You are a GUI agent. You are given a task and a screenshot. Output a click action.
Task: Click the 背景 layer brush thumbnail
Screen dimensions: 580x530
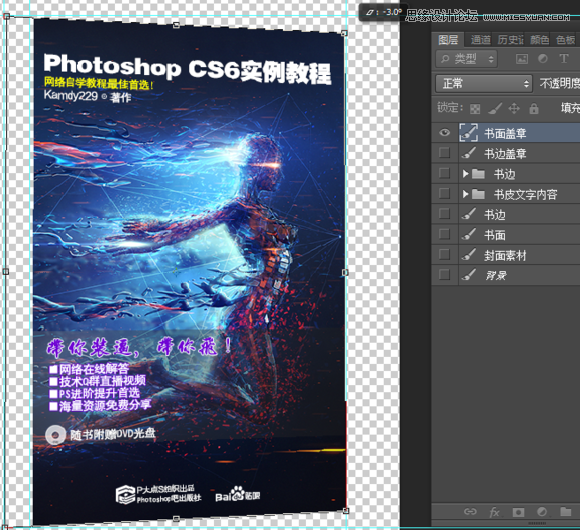(469, 275)
